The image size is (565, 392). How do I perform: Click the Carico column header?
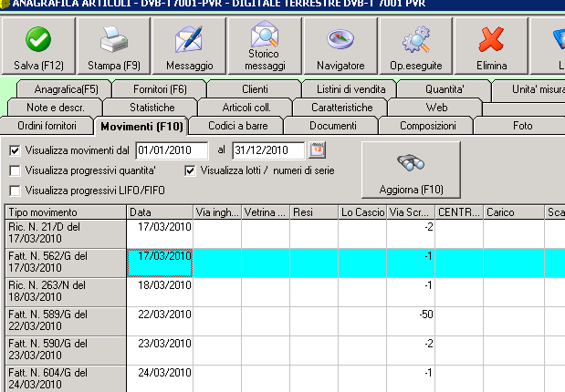point(514,212)
